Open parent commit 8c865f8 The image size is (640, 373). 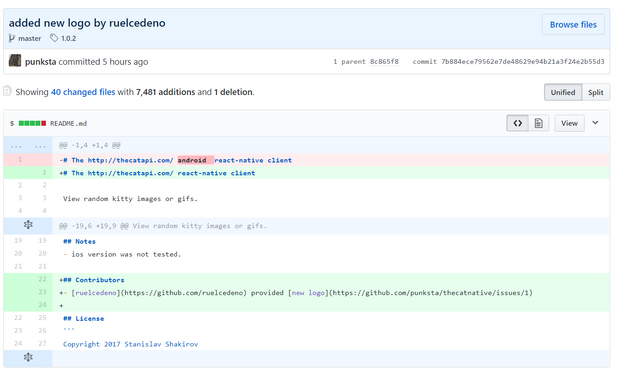(x=384, y=62)
